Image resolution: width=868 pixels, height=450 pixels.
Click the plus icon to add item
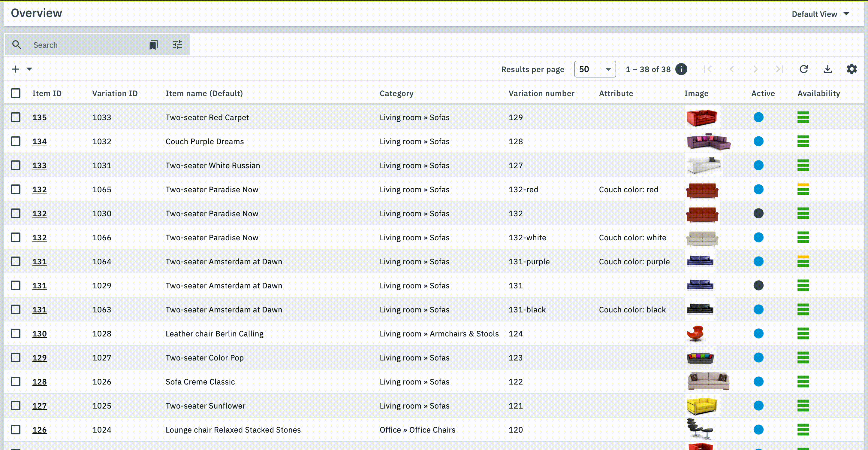pyautogui.click(x=16, y=69)
